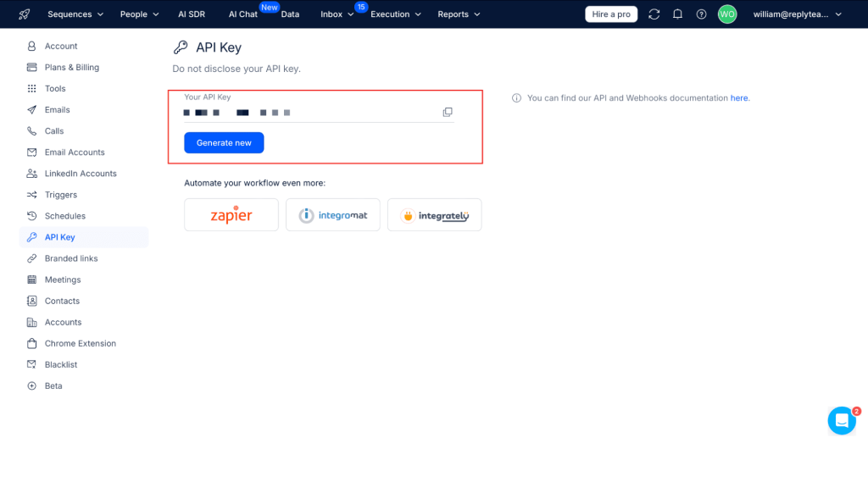Open Beta in the sidebar

(x=53, y=385)
